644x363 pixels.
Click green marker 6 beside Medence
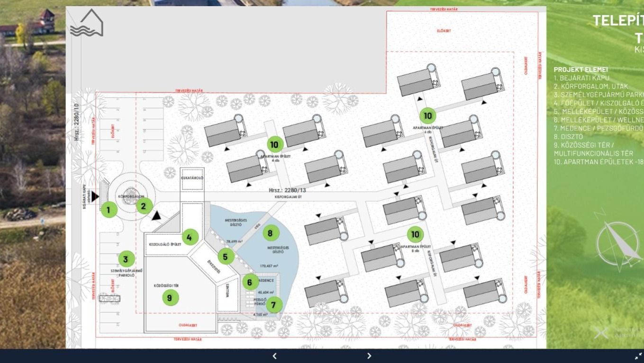250,282
